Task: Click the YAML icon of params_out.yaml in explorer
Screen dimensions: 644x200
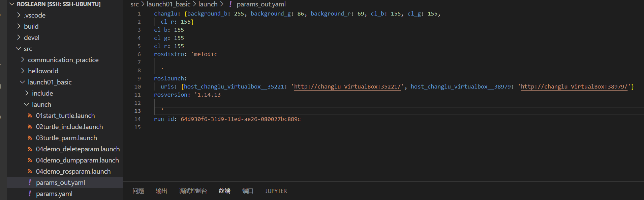Action: point(30,182)
